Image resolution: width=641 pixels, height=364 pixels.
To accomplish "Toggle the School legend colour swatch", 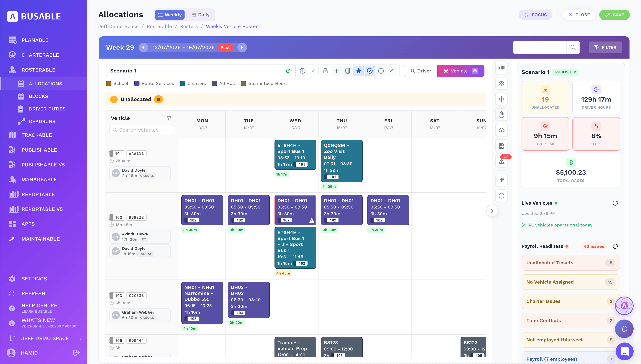I will (109, 84).
